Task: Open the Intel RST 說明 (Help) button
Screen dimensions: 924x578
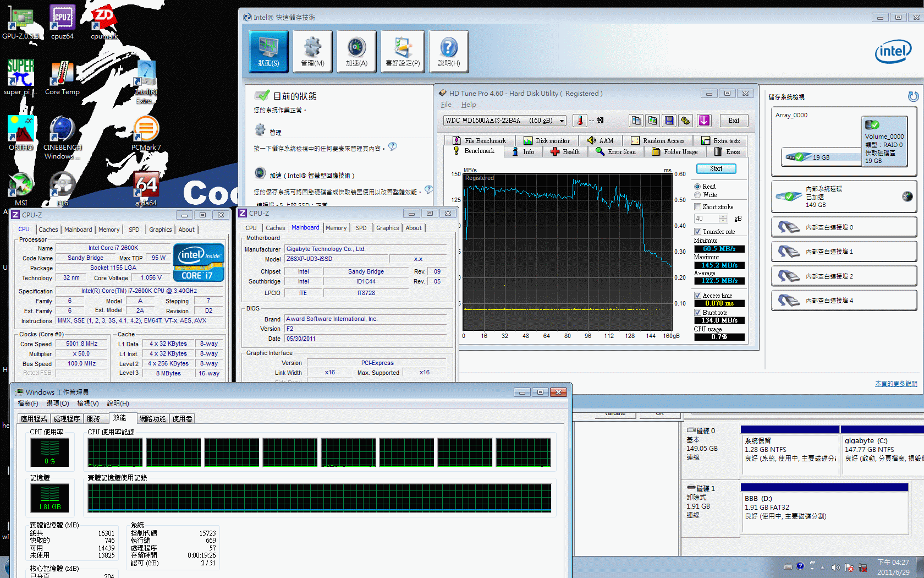Action: click(x=449, y=51)
